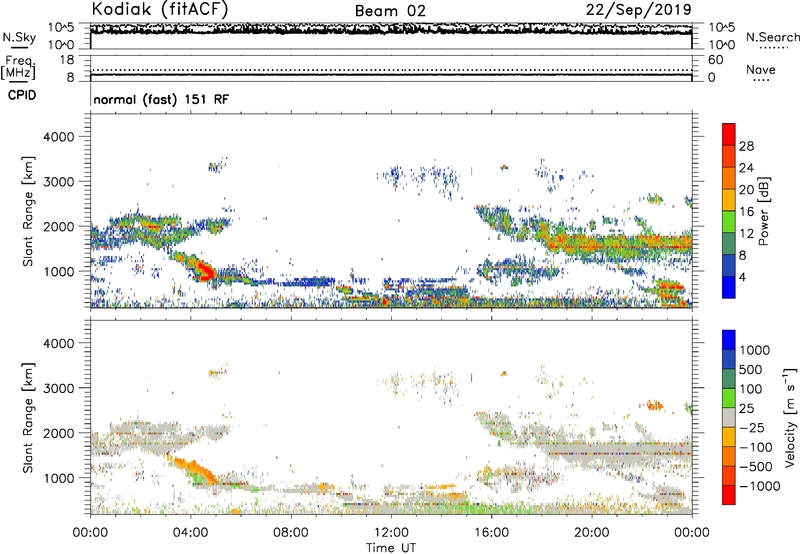This screenshot has width=800, height=554.
Task: Select the "Freq. [MHz]" axis label
Action: [x=18, y=67]
